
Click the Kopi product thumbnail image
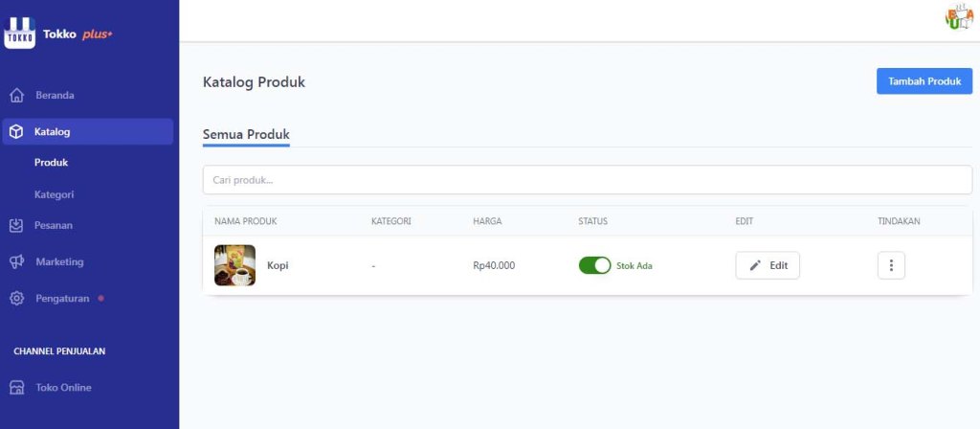coord(234,265)
